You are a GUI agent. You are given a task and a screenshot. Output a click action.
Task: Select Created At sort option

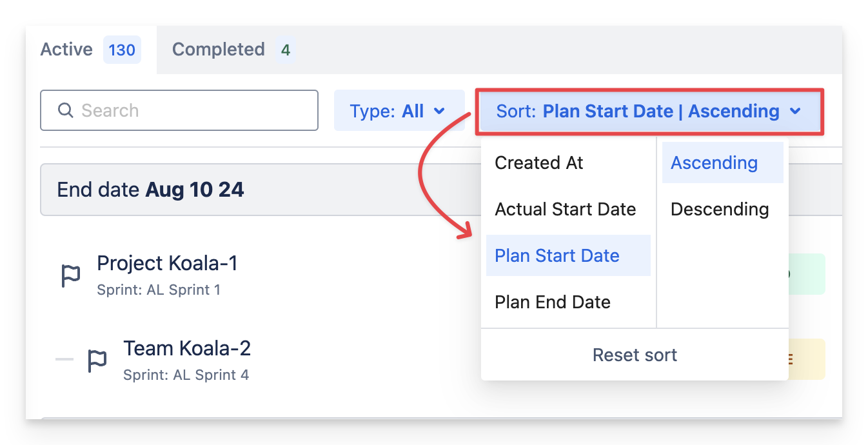click(539, 163)
